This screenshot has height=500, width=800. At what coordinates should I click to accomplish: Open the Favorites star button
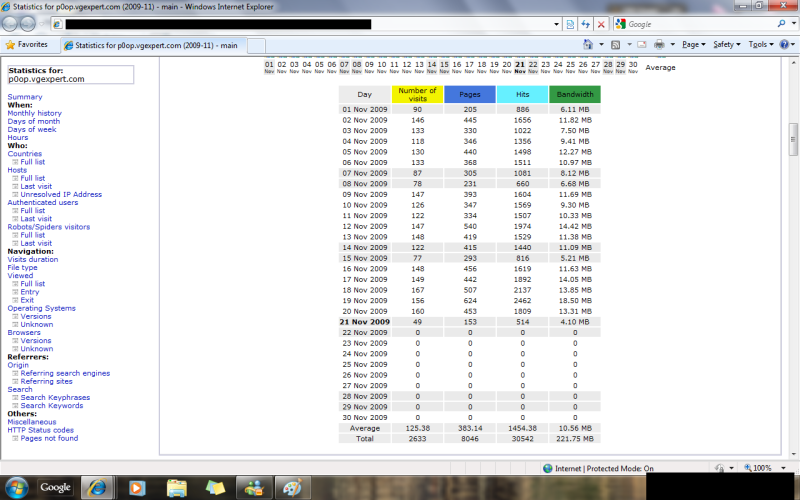pyautogui.click(x=27, y=45)
